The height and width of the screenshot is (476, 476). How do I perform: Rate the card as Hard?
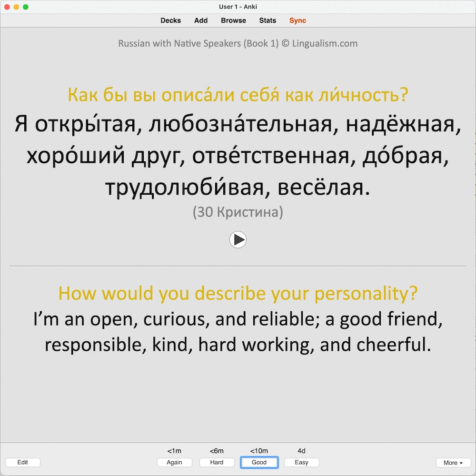coord(217,462)
